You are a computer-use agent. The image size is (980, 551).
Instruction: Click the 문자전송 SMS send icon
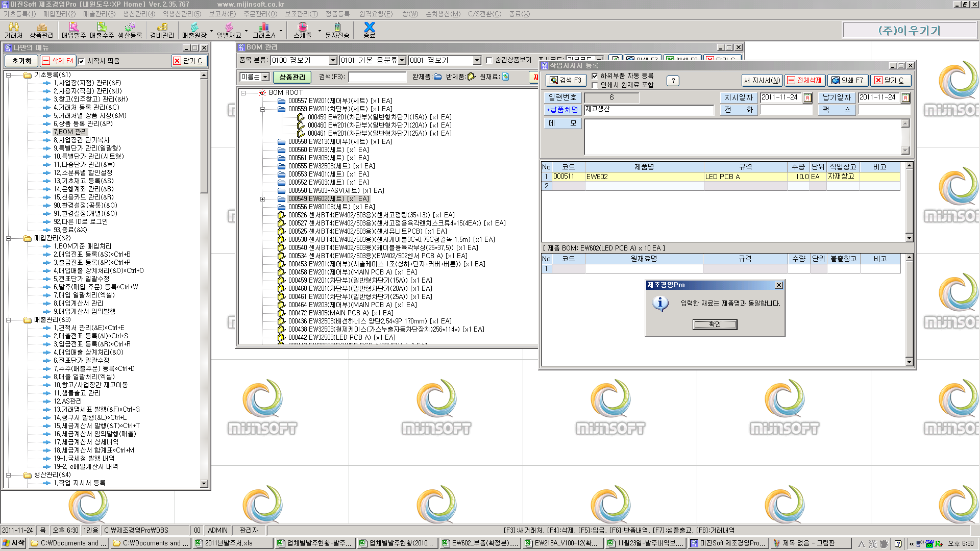click(x=337, y=30)
